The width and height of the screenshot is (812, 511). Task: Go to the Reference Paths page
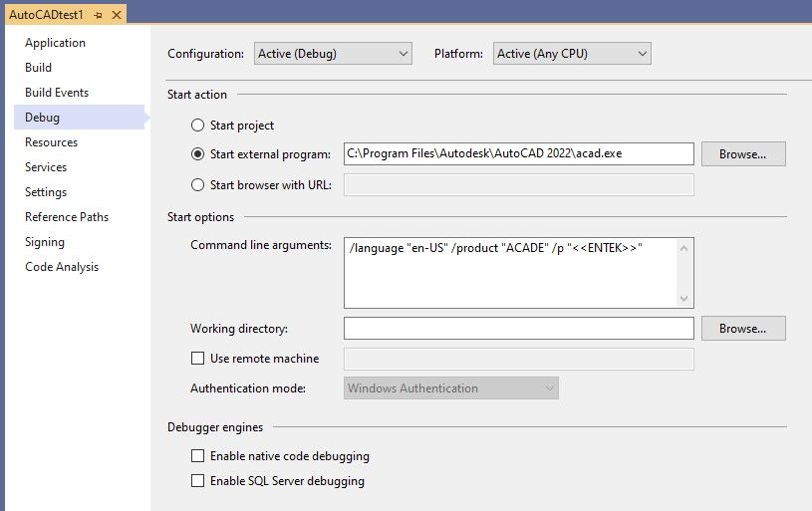[x=67, y=217]
